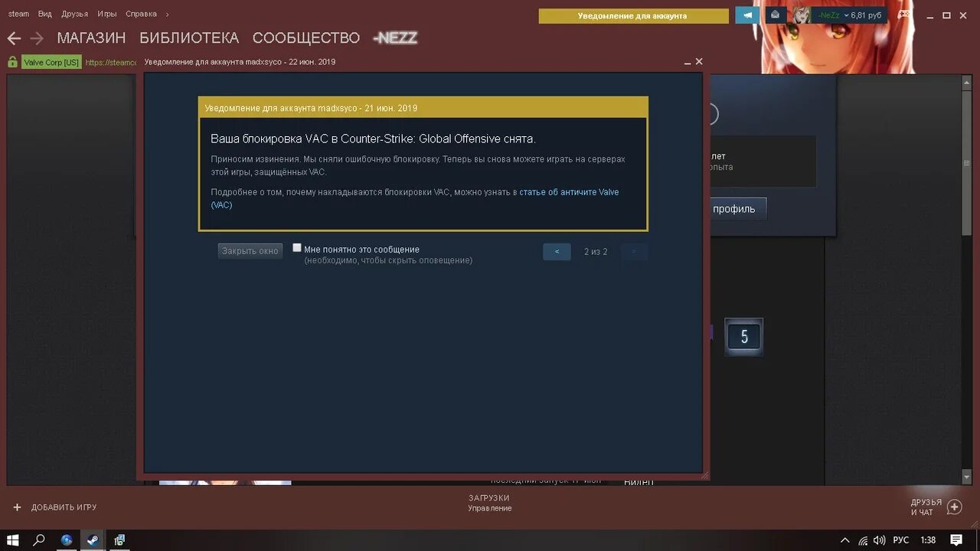This screenshot has height=551, width=980.
Task: Switch the РУС input language
Action: click(901, 540)
